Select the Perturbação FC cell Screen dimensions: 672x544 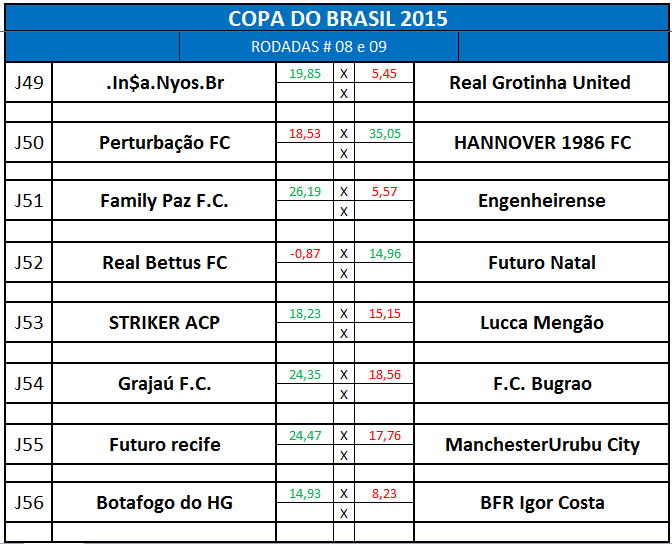coord(164,143)
